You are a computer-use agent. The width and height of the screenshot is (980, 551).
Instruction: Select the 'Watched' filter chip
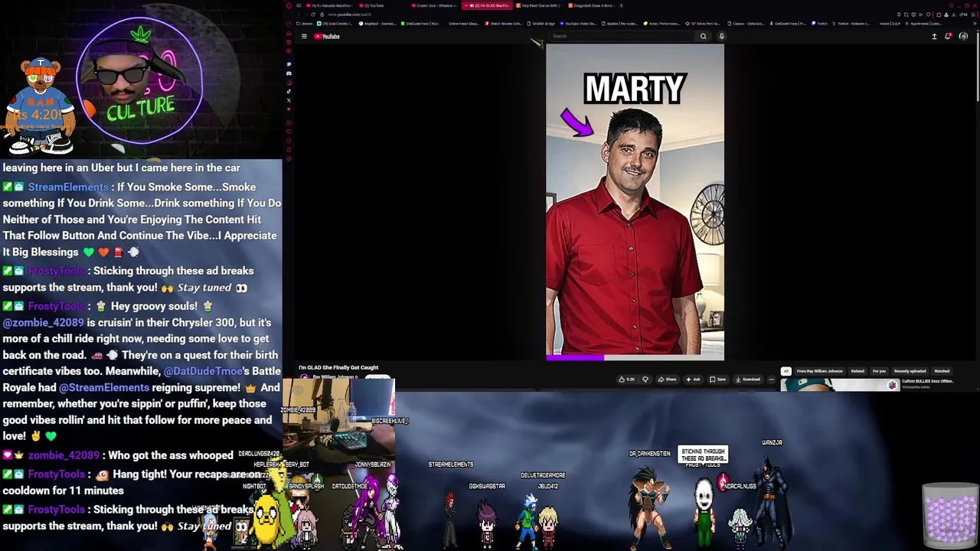click(942, 371)
